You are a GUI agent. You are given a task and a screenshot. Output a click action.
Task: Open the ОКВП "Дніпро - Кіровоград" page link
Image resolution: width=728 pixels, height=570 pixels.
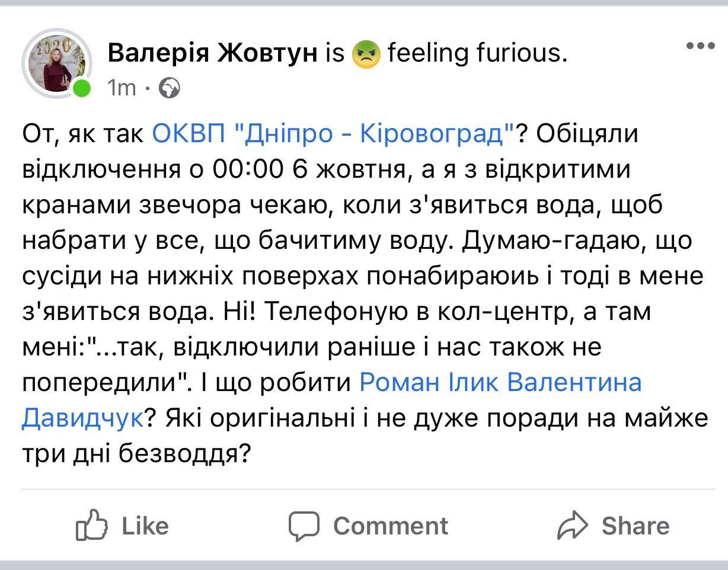tap(332, 135)
